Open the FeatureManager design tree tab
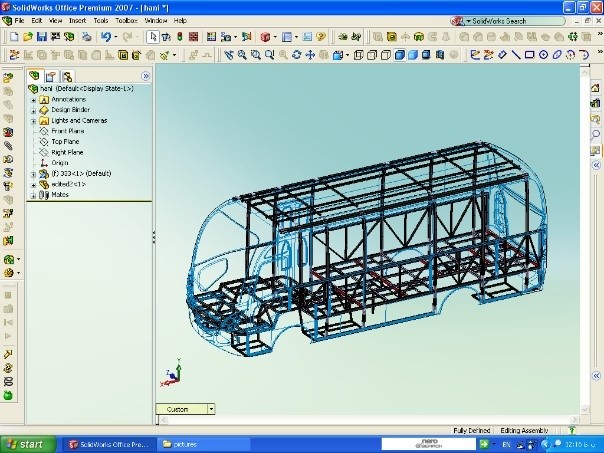This screenshot has height=453, width=604. click(x=35, y=76)
